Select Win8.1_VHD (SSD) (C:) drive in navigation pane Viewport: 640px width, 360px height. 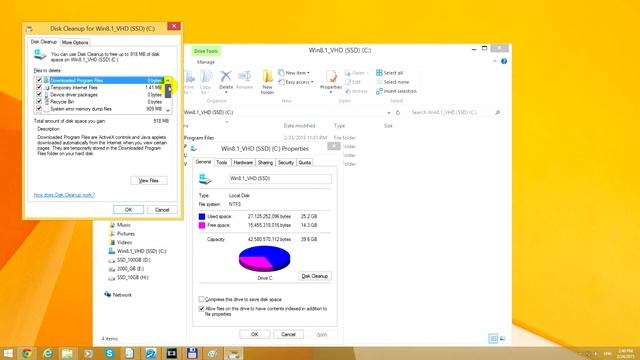[x=141, y=251]
